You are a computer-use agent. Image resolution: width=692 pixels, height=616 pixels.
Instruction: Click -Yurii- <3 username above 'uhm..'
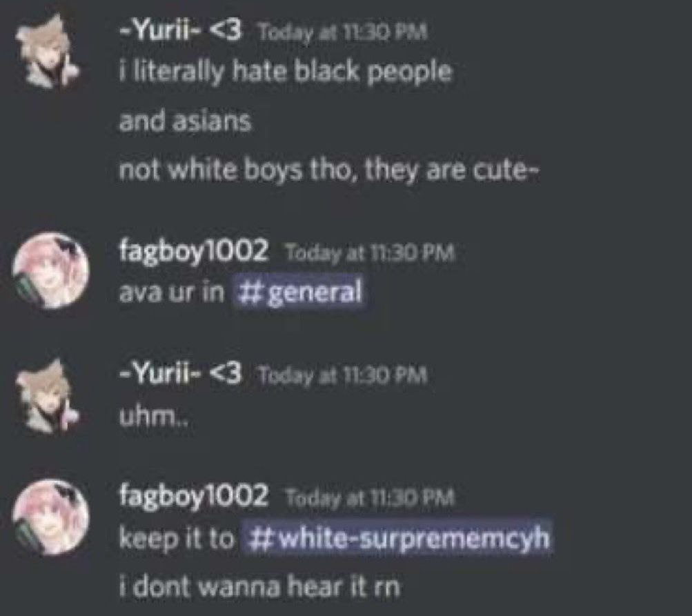[181, 374]
